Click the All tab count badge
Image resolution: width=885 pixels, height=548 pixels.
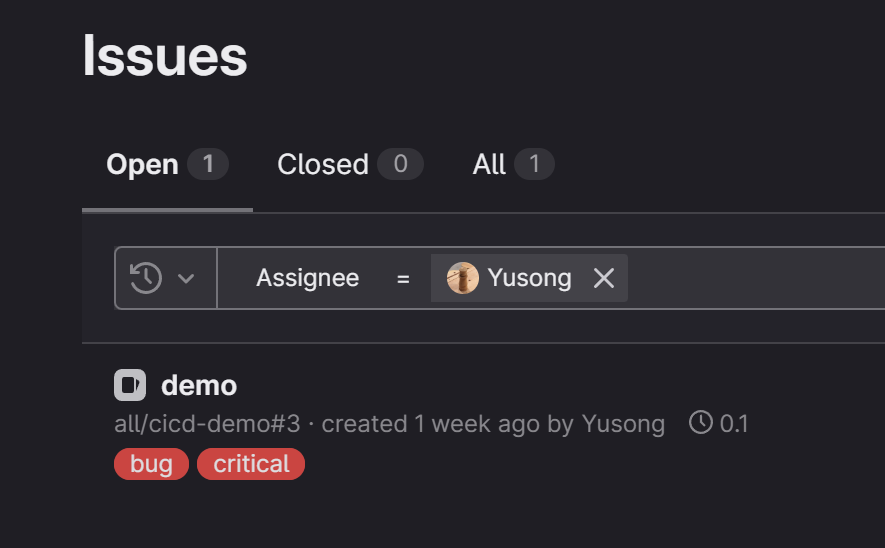point(534,164)
